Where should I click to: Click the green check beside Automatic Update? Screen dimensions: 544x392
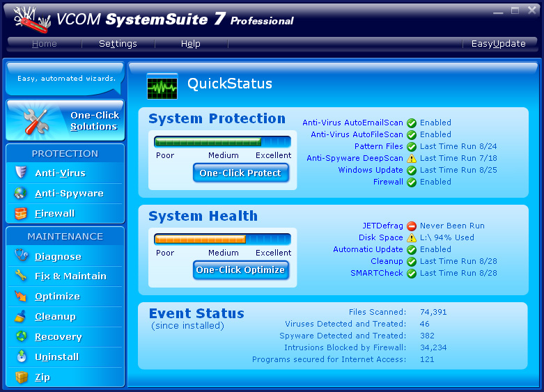(412, 250)
